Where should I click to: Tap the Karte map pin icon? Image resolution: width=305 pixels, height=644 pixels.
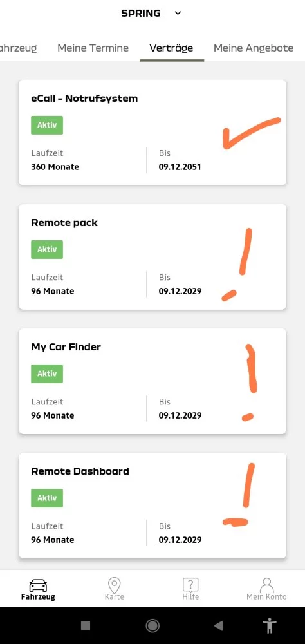click(114, 585)
